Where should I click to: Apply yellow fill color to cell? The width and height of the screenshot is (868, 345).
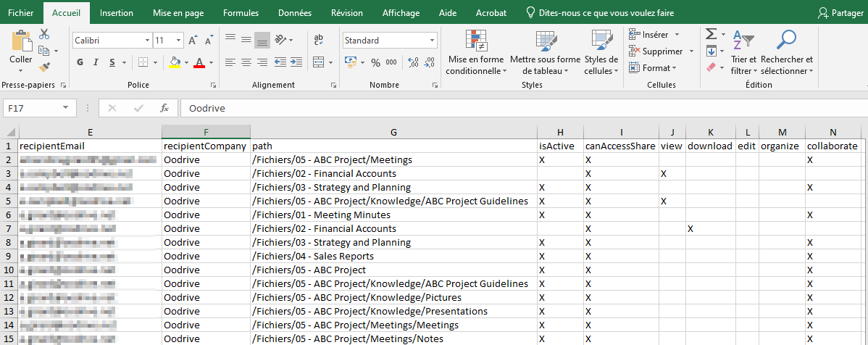(x=175, y=62)
